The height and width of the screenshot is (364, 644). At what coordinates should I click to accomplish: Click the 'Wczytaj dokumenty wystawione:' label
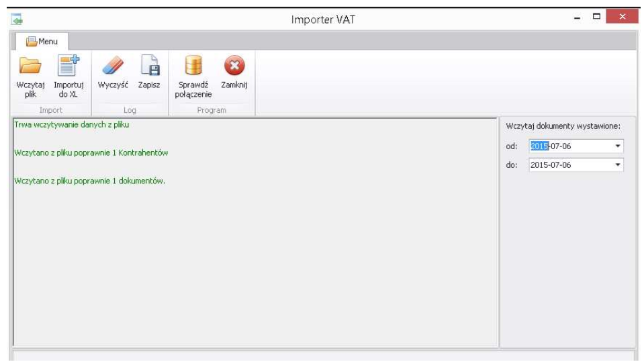coord(563,126)
